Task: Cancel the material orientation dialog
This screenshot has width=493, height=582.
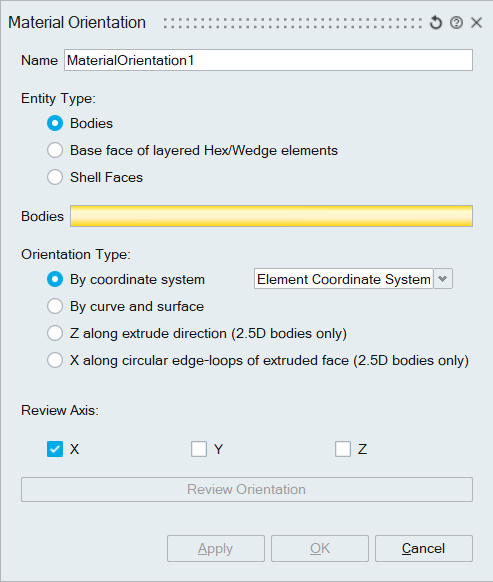Action: click(x=424, y=548)
